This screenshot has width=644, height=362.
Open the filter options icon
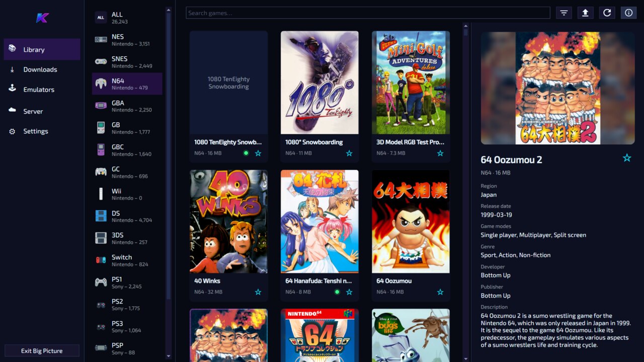point(564,13)
